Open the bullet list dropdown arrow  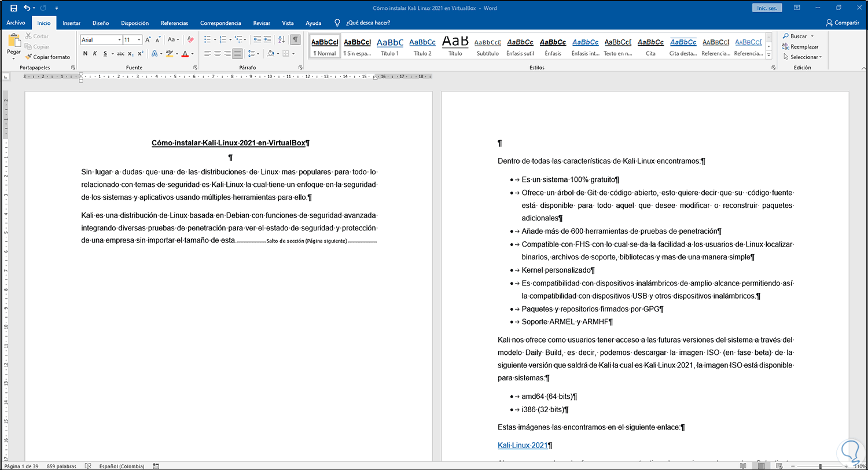(215, 40)
